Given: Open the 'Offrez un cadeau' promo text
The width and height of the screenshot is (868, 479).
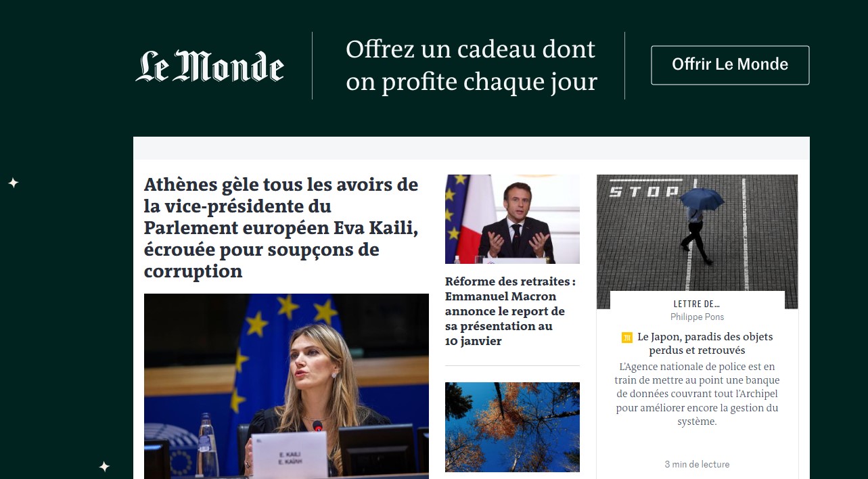Looking at the screenshot, I should coord(472,65).
